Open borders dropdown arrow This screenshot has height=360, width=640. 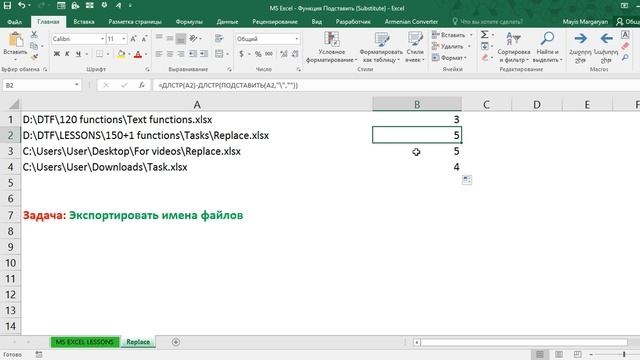108,54
